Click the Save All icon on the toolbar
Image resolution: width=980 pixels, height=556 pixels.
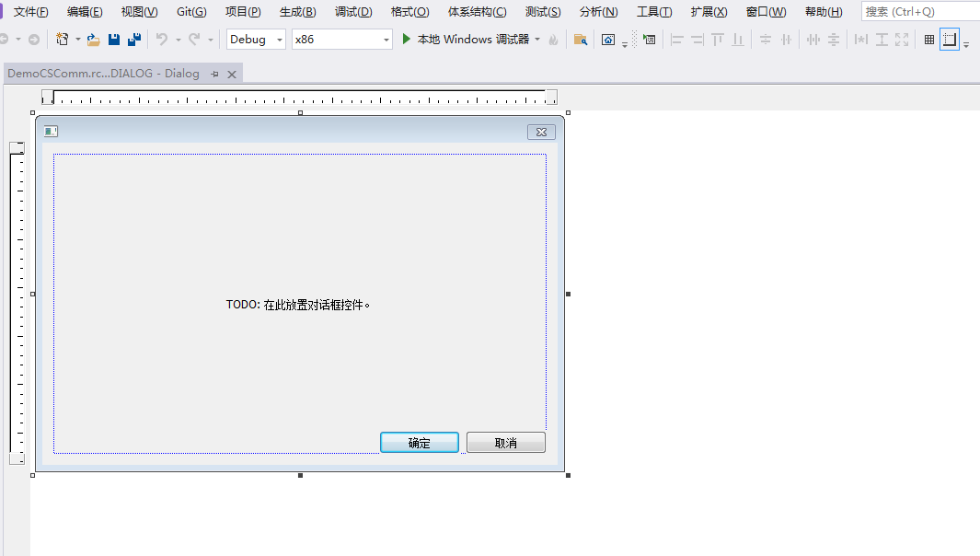click(135, 40)
